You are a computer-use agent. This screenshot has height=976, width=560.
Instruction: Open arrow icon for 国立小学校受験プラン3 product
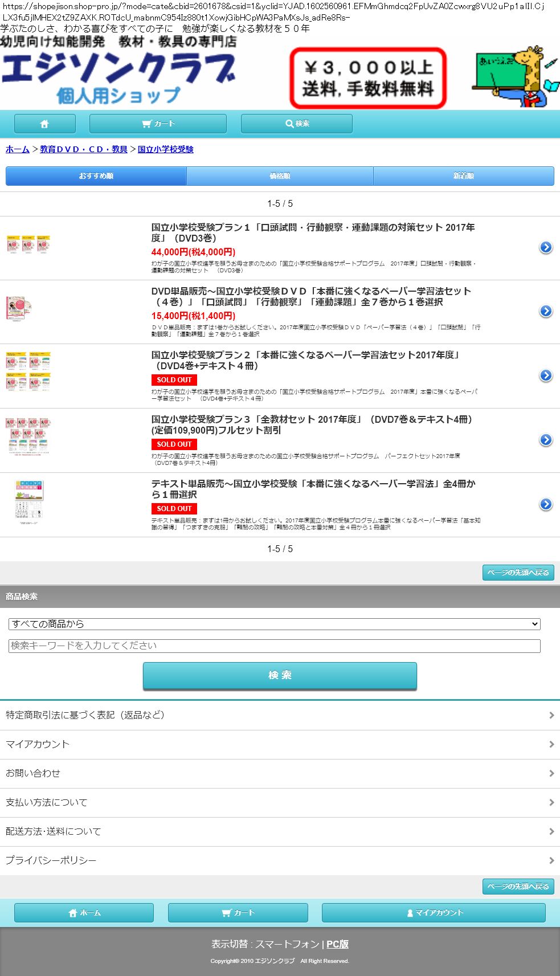point(545,440)
